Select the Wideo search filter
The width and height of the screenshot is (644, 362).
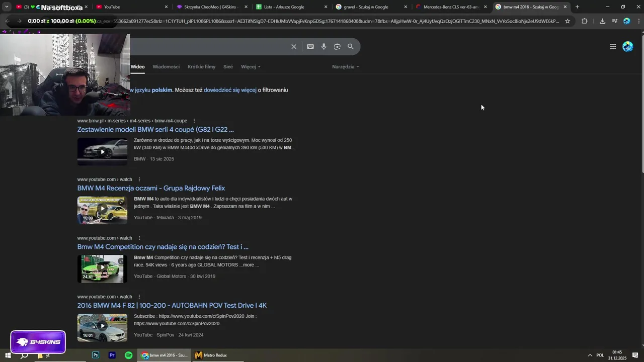[137, 67]
